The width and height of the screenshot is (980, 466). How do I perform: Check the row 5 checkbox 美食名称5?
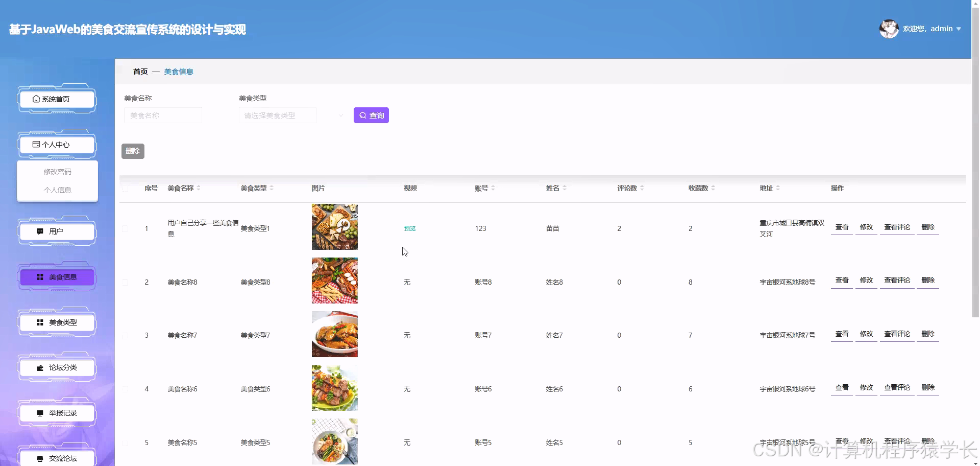[125, 442]
